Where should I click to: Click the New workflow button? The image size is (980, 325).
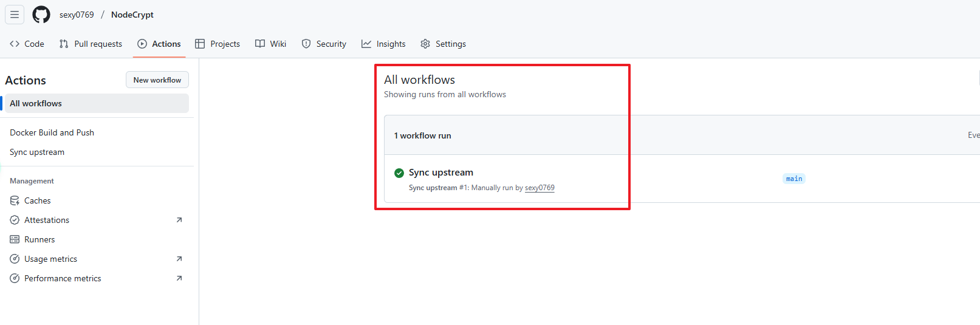click(x=157, y=80)
